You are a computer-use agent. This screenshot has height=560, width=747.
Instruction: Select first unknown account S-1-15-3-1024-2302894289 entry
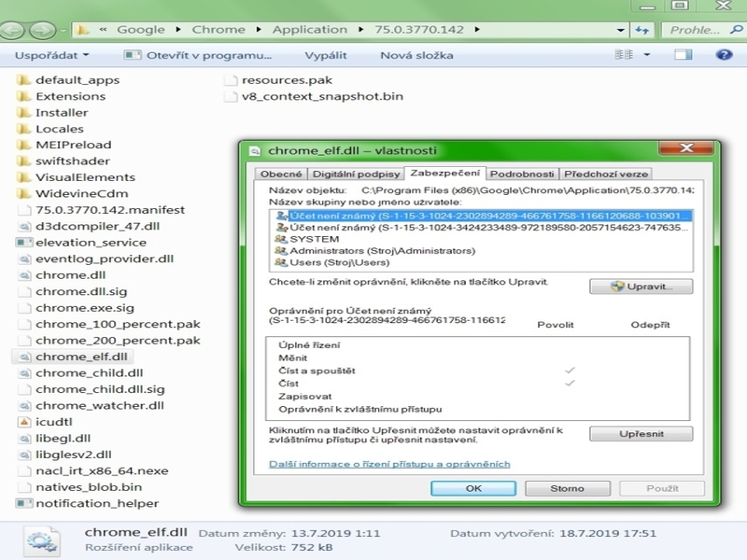coord(482,216)
